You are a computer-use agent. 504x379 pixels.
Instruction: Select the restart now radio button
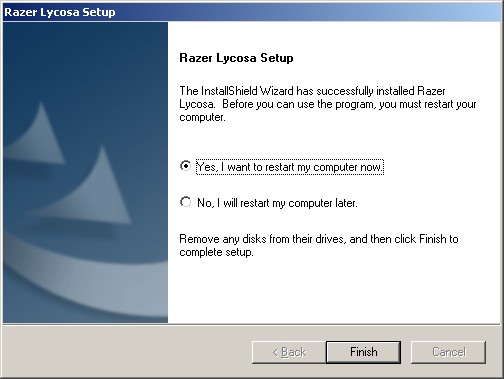[185, 166]
